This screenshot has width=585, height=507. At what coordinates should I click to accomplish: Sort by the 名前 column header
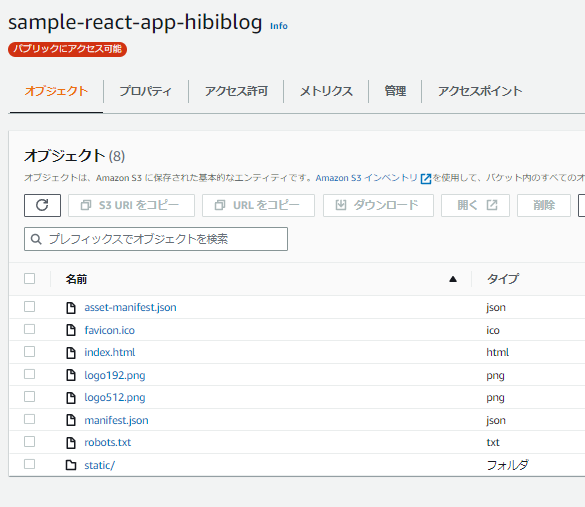[76, 279]
